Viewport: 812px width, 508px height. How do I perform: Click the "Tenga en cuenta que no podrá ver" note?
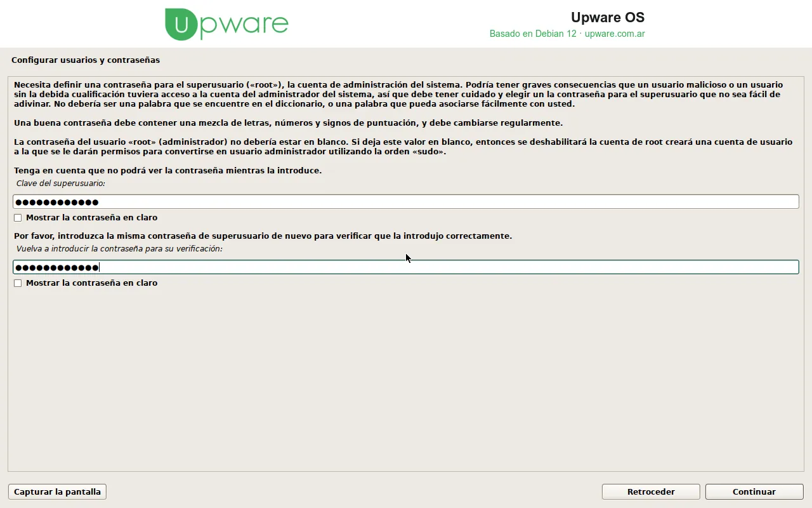[168, 170]
